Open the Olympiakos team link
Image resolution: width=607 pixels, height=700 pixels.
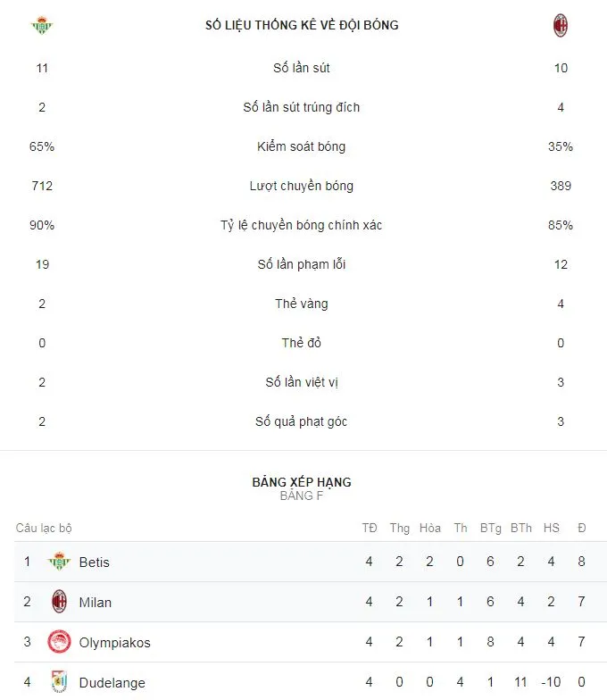tap(114, 643)
